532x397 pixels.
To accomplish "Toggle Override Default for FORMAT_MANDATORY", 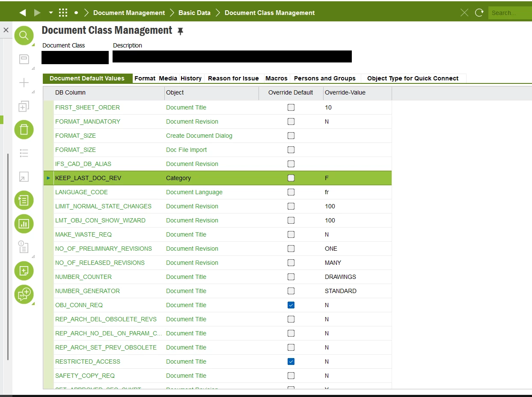I will [x=291, y=121].
